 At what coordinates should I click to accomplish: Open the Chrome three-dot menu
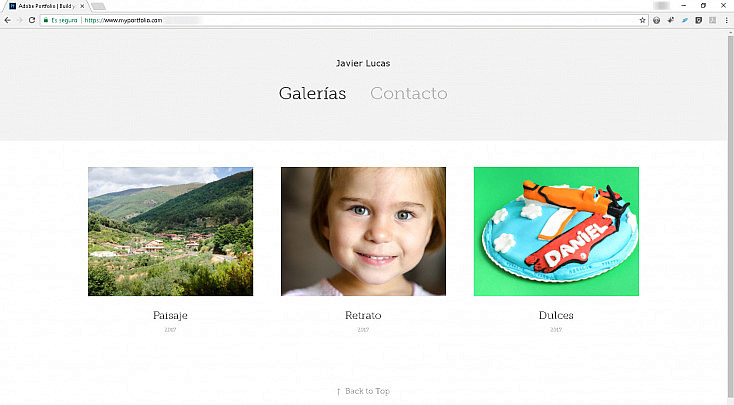727,20
